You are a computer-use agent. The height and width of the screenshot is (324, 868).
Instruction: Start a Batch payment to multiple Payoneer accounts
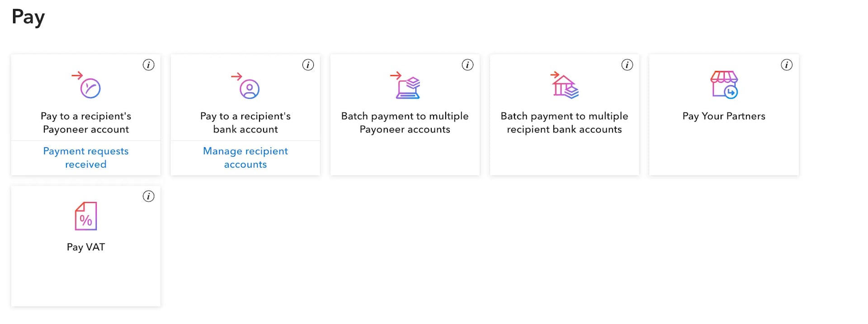405,123
